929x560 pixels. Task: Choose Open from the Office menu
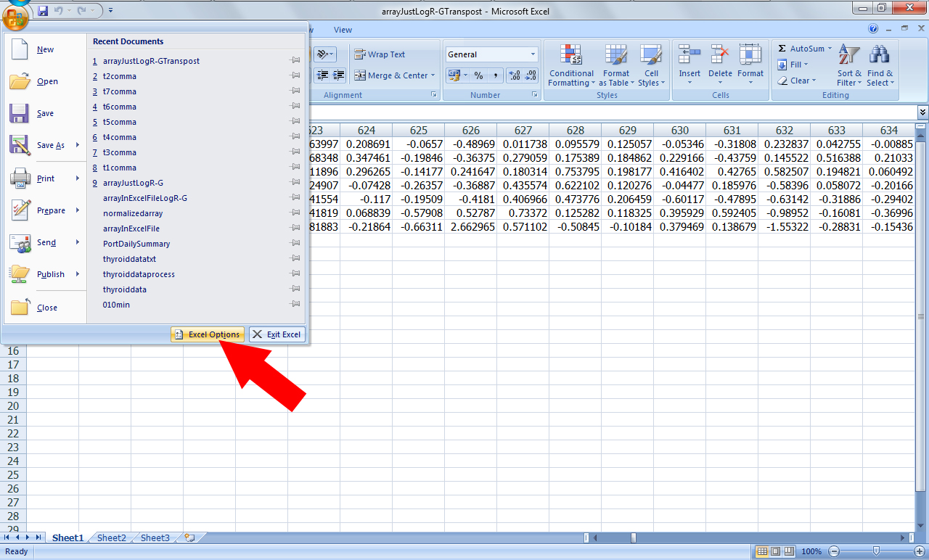45,81
